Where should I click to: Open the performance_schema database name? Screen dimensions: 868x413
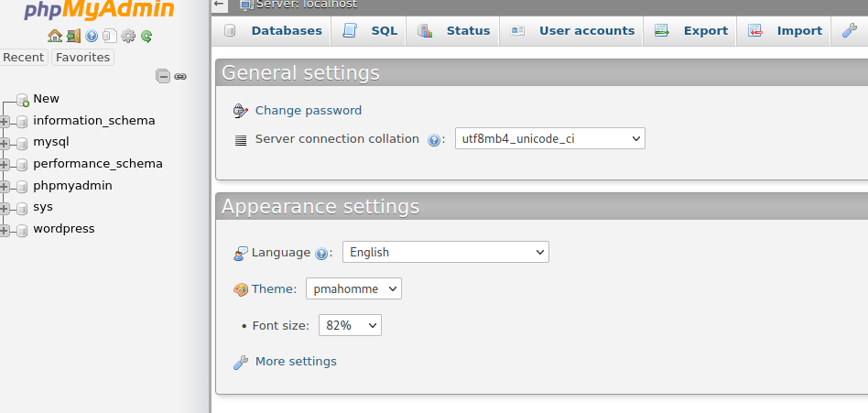(98, 163)
